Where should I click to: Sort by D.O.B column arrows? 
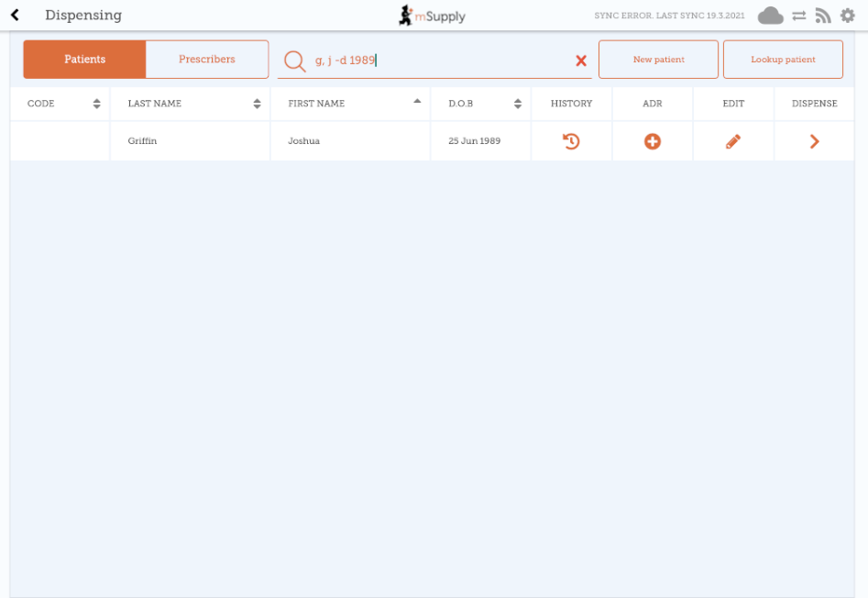coord(518,104)
